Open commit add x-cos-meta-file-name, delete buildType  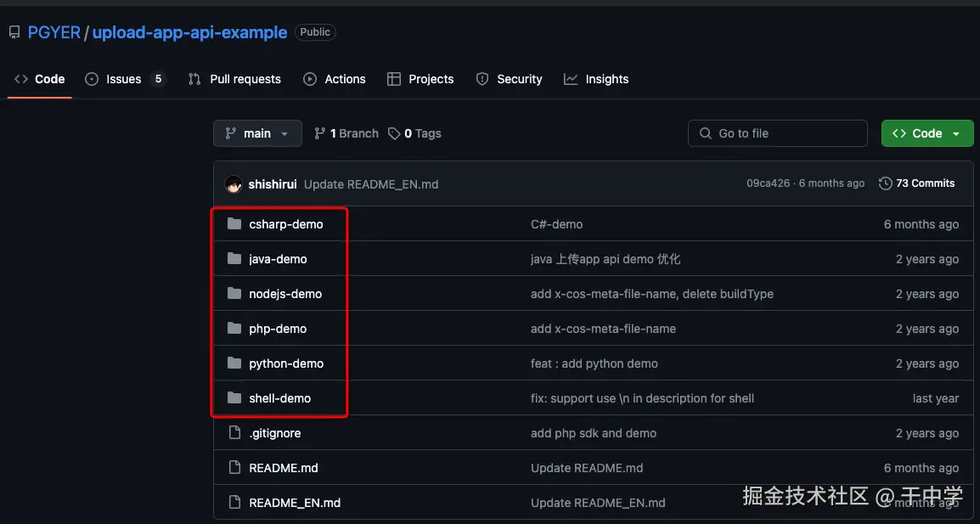point(652,294)
